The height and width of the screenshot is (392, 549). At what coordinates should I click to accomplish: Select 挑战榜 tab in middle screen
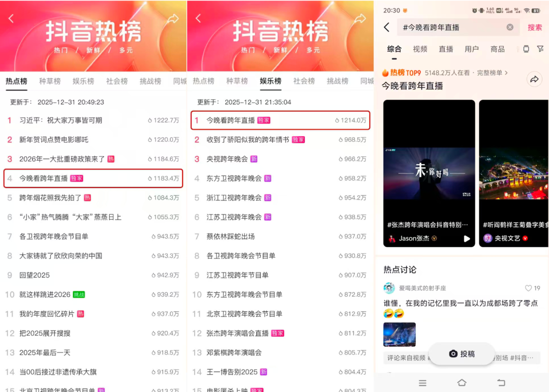[338, 81]
